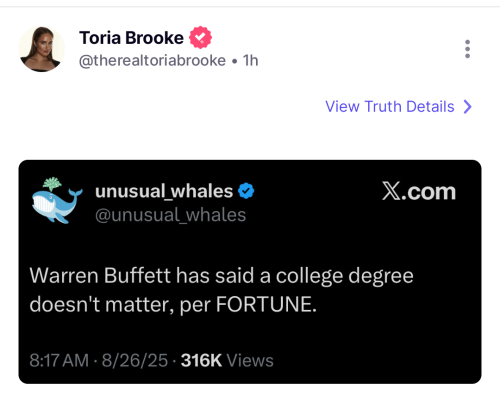Click the X.com logo in the embedded post
The height and width of the screenshot is (406, 500).
[x=419, y=191]
